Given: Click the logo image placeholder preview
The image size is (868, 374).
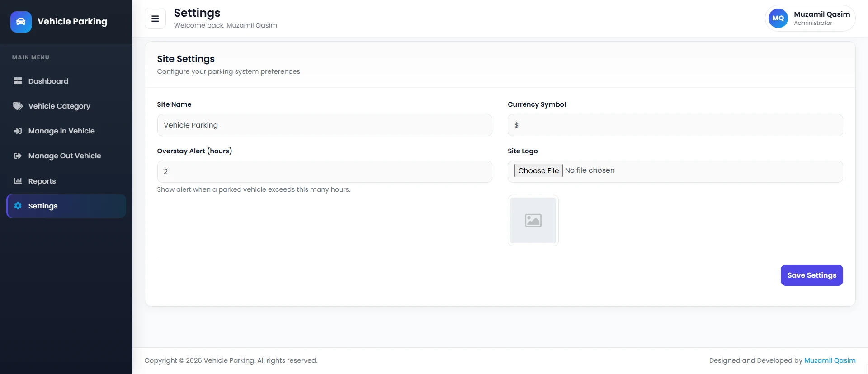Looking at the screenshot, I should [x=533, y=220].
